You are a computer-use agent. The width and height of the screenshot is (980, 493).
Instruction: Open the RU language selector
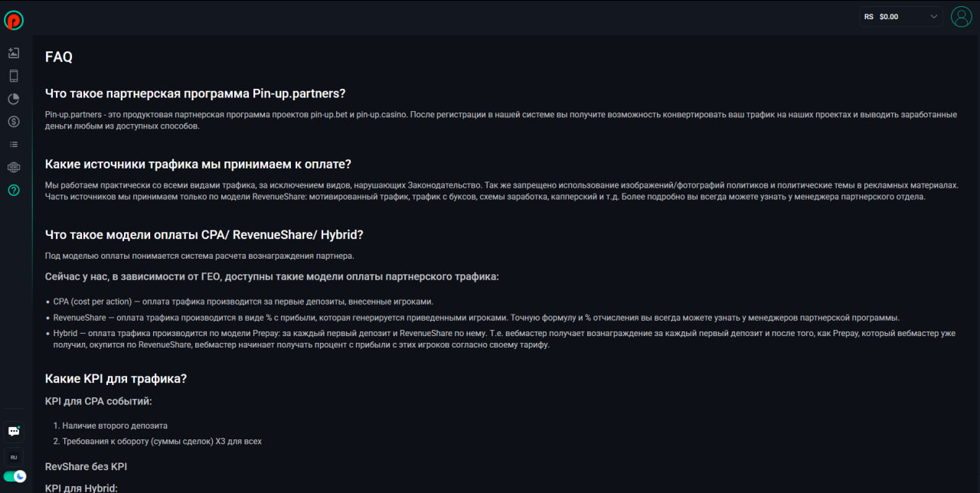(14, 457)
